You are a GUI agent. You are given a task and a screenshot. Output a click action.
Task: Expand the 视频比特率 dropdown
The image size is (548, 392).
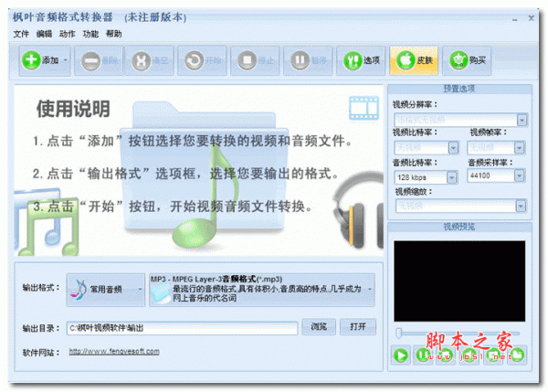[x=453, y=148]
